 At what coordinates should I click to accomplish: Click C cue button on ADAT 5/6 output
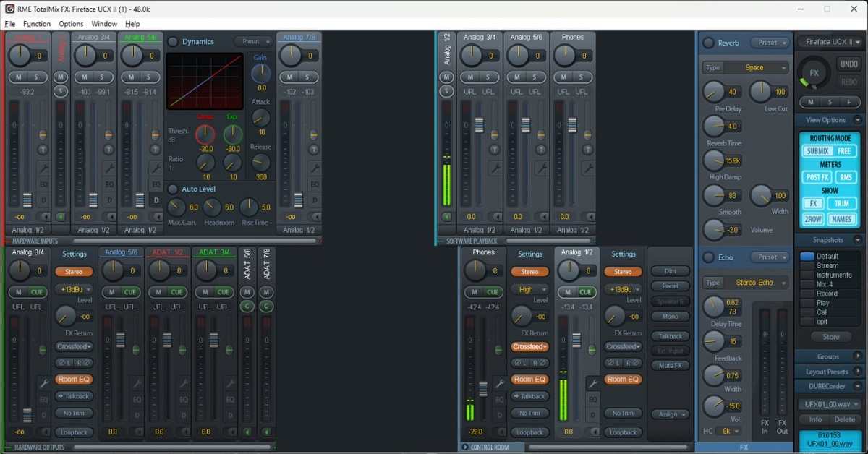click(247, 306)
